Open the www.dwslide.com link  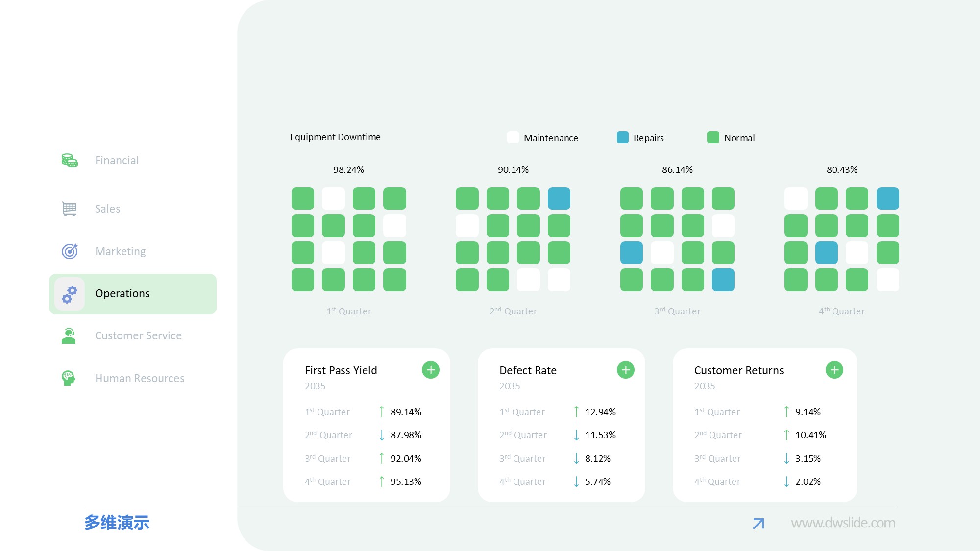pos(843,523)
